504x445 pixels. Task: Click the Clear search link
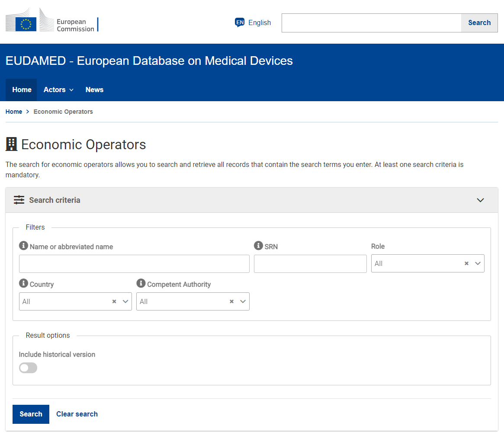[x=77, y=414]
